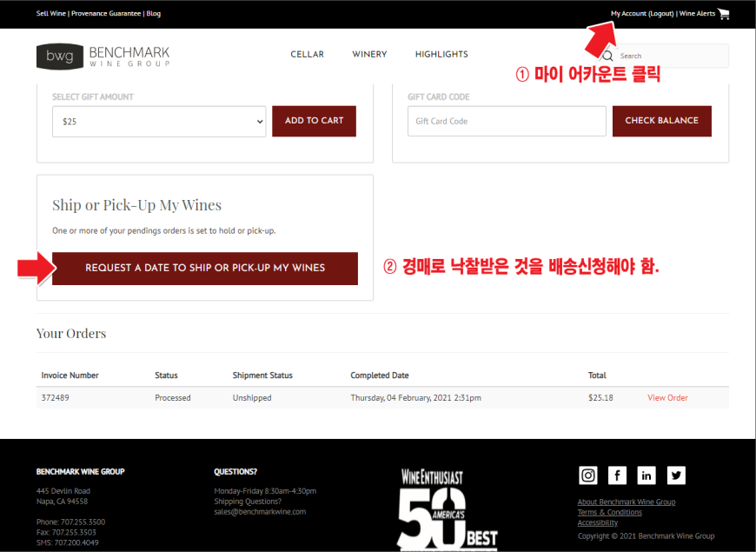The image size is (756, 552).
Task: Click the 445 Devlin Road address
Action: coord(63,491)
